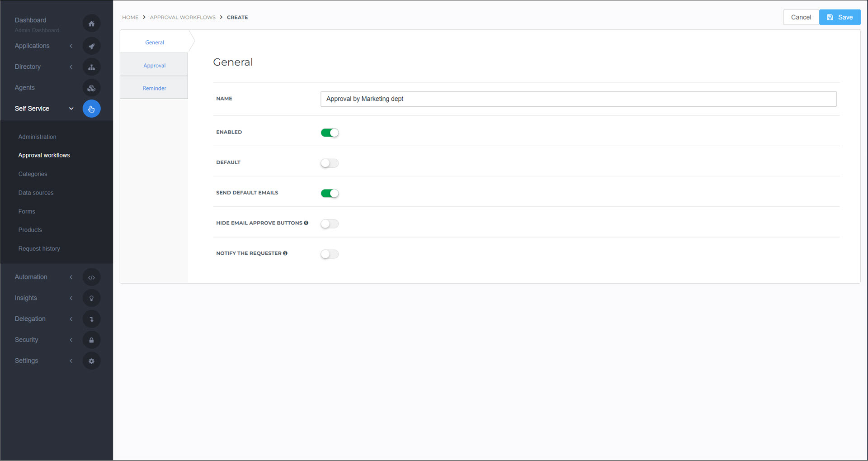
Task: Click the Dashboard home icon
Action: 91,24
